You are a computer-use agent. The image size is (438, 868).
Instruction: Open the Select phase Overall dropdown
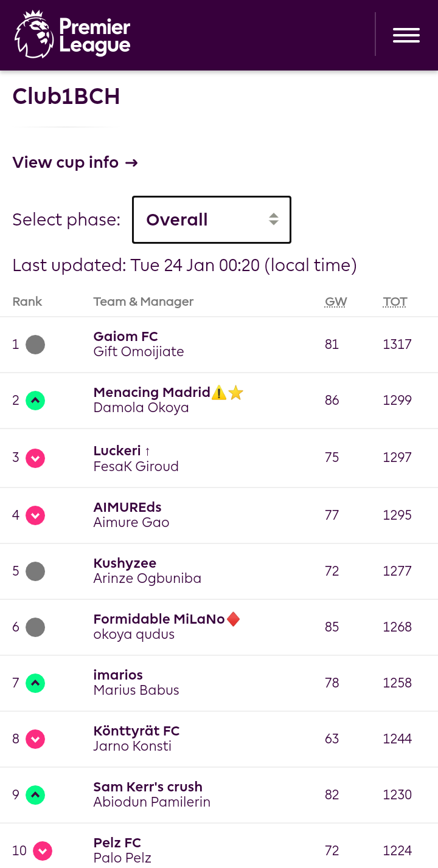(212, 219)
